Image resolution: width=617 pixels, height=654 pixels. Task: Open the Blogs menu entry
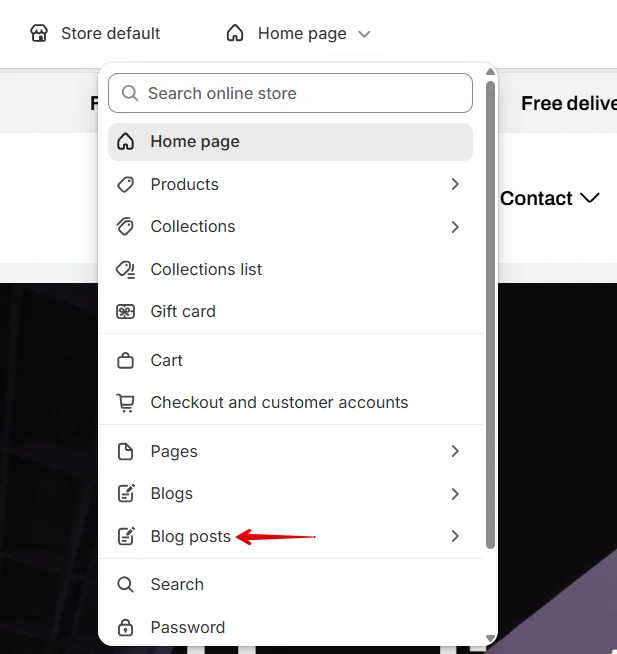(x=290, y=494)
